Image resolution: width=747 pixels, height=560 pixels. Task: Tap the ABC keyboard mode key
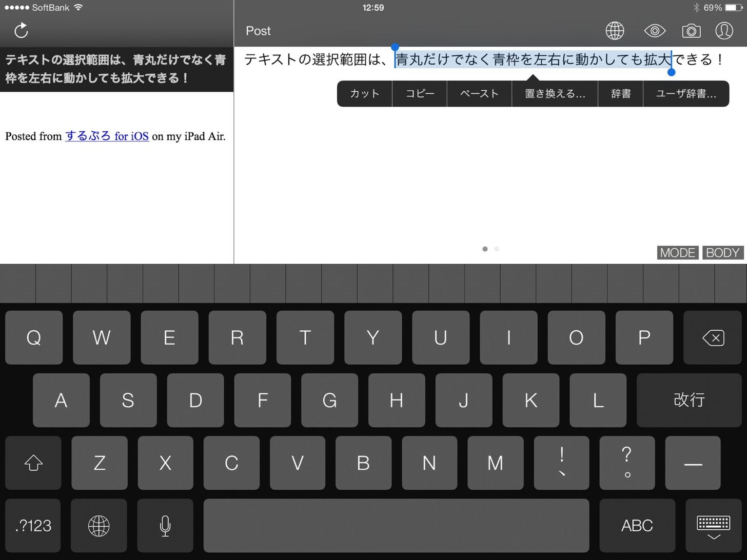pos(637,526)
